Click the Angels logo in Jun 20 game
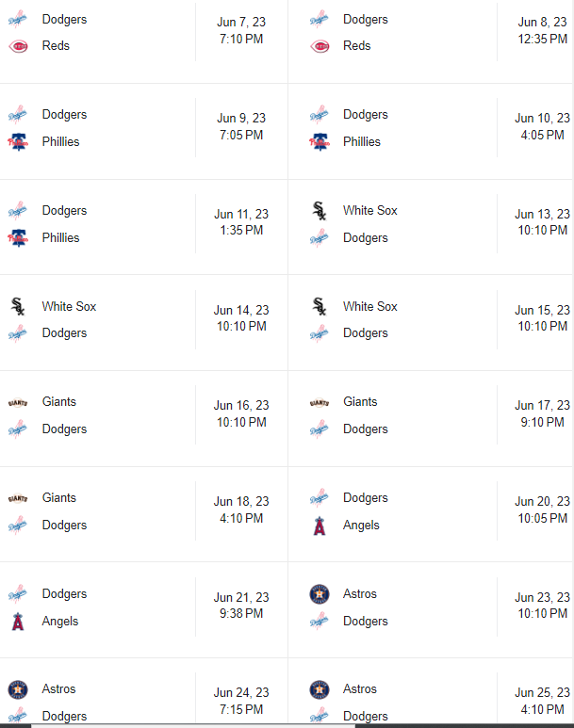The width and height of the screenshot is (574, 728). pyautogui.click(x=320, y=526)
